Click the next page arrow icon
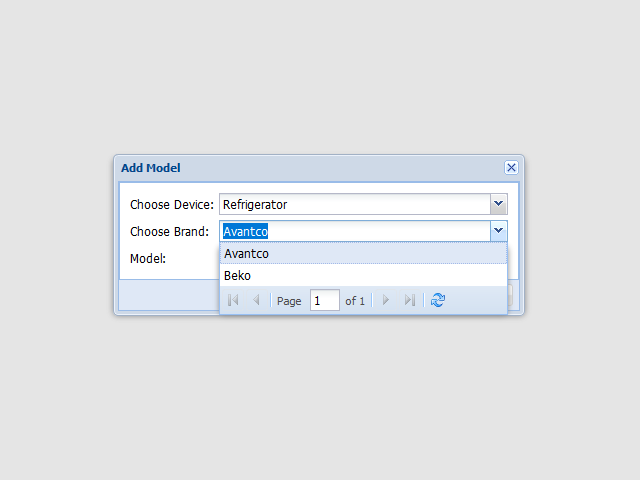 pos(386,300)
